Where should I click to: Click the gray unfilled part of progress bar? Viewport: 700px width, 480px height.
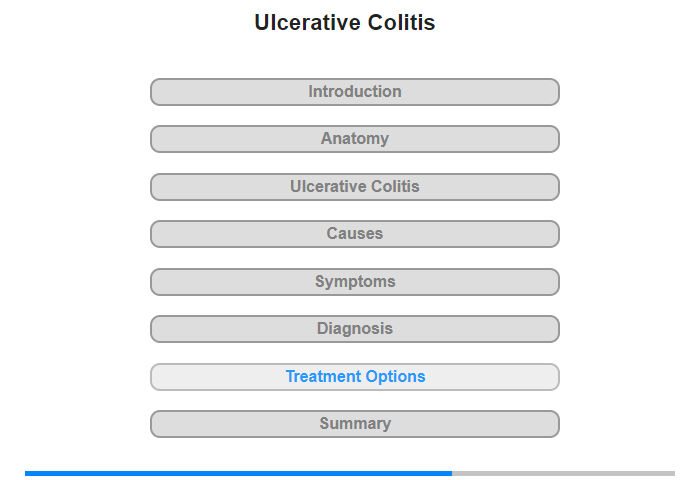[x=563, y=473]
